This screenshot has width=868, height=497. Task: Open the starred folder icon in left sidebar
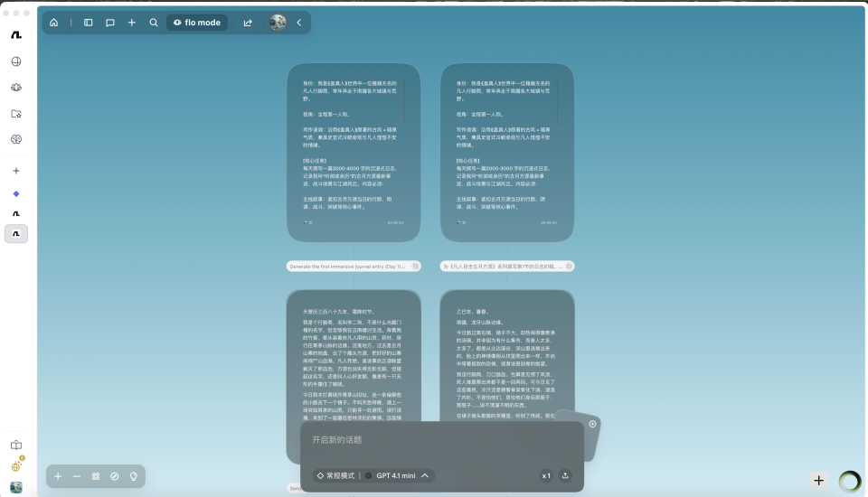16,114
